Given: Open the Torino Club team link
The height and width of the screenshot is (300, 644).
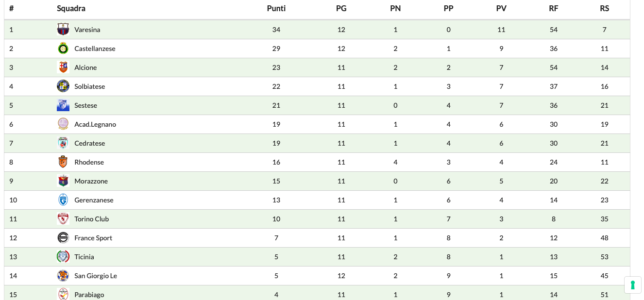Looking at the screenshot, I should coord(91,219).
